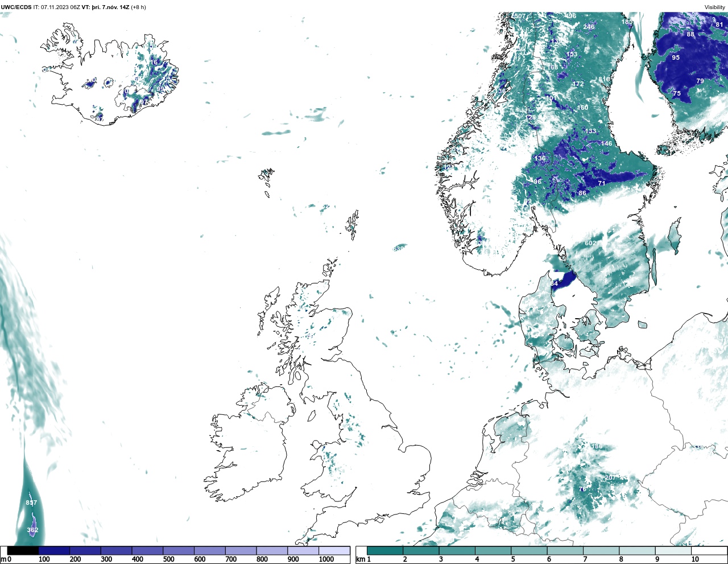Image resolution: width=728 pixels, height=564 pixels.
Task: Click the black 0–100 m legend swatch
Action: pyautogui.click(x=23, y=550)
